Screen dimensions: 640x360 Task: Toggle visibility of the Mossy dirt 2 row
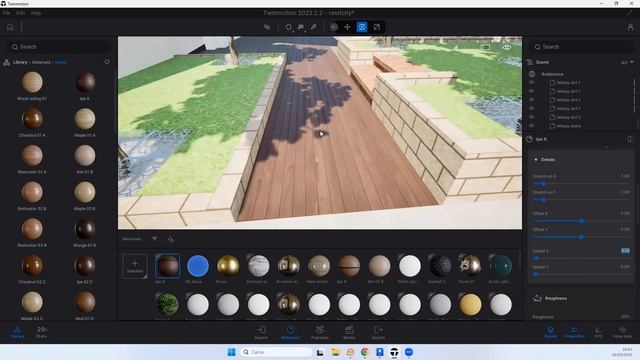[531, 117]
